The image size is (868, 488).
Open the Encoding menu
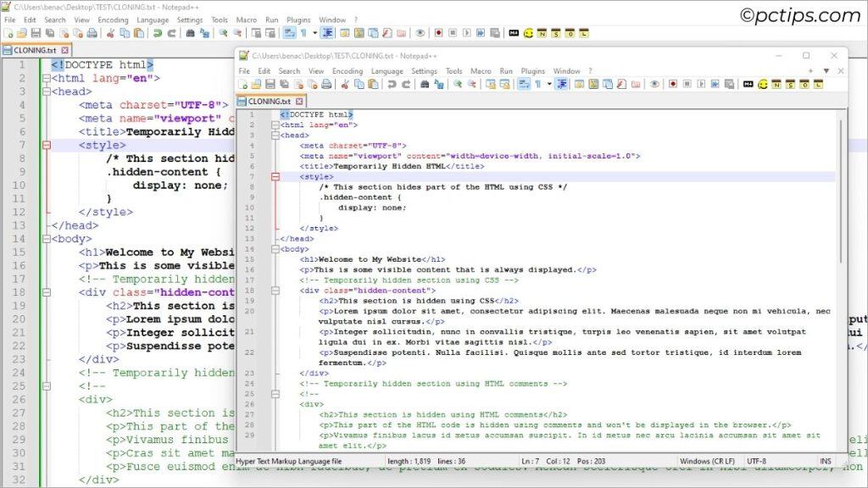114,19
